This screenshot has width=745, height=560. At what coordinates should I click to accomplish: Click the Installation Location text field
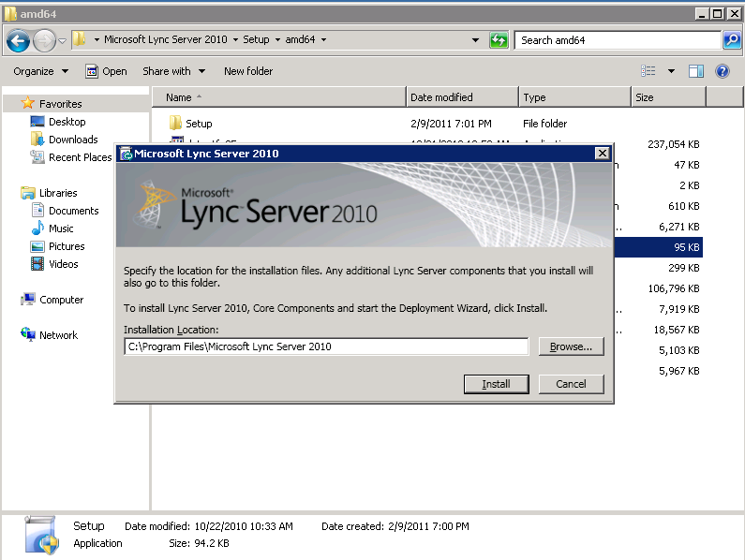click(326, 346)
